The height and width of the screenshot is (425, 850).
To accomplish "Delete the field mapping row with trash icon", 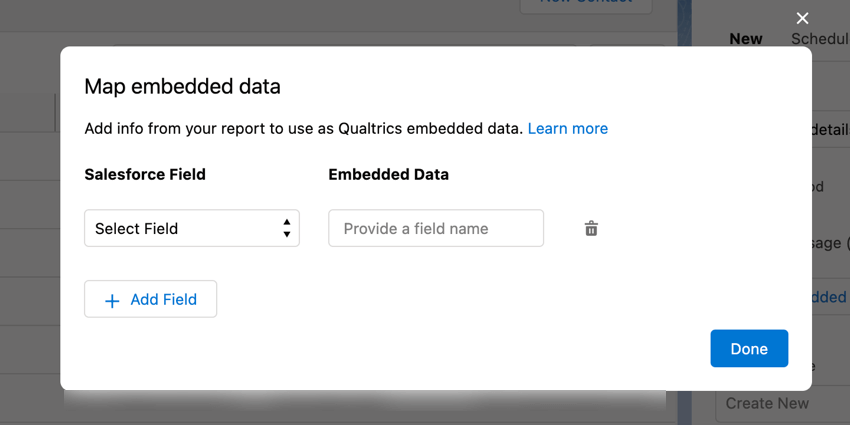I will (591, 229).
